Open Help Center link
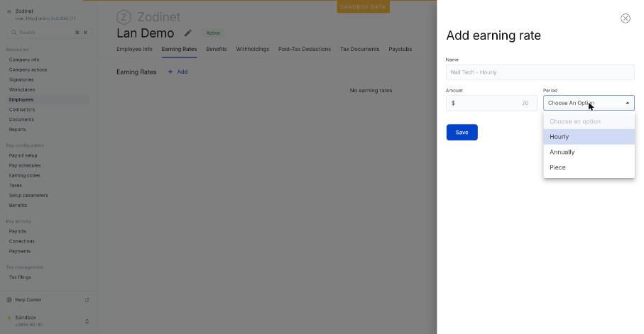The height and width of the screenshot is (334, 644). (x=28, y=300)
